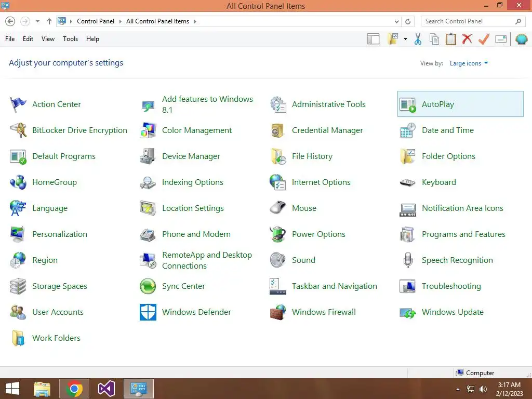Open the Date and Time icon
The image size is (532, 399).
408,130
